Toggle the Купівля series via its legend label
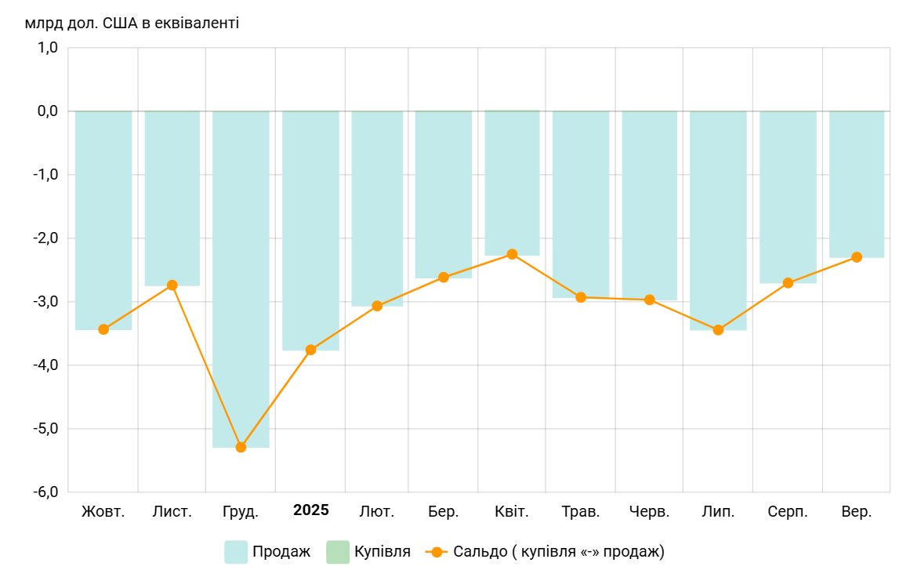The image size is (910, 588). coord(382,552)
